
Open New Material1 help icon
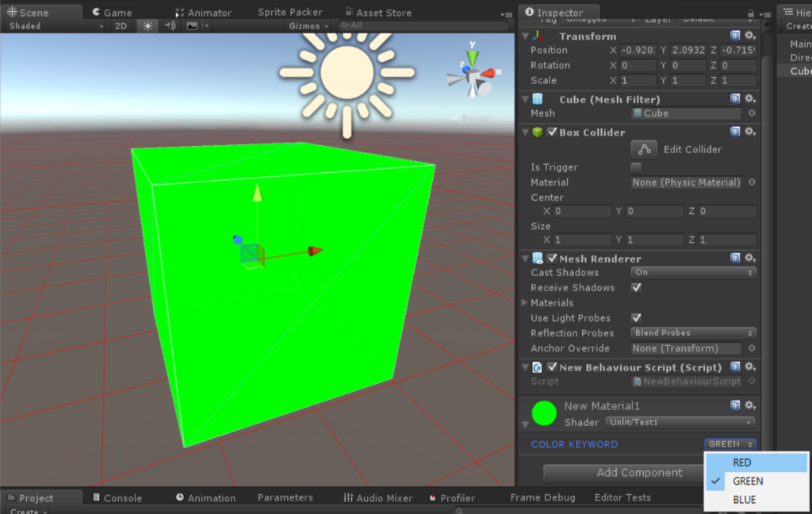pyautogui.click(x=735, y=405)
